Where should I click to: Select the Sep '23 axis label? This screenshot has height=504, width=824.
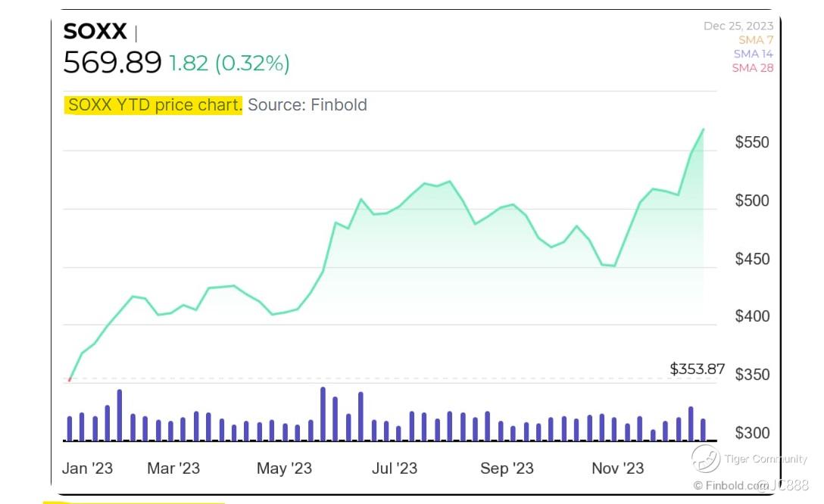tap(507, 468)
